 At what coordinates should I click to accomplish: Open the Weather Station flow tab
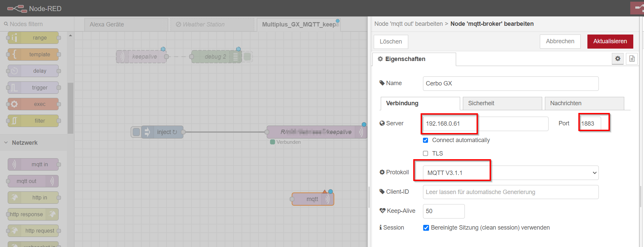click(x=212, y=24)
